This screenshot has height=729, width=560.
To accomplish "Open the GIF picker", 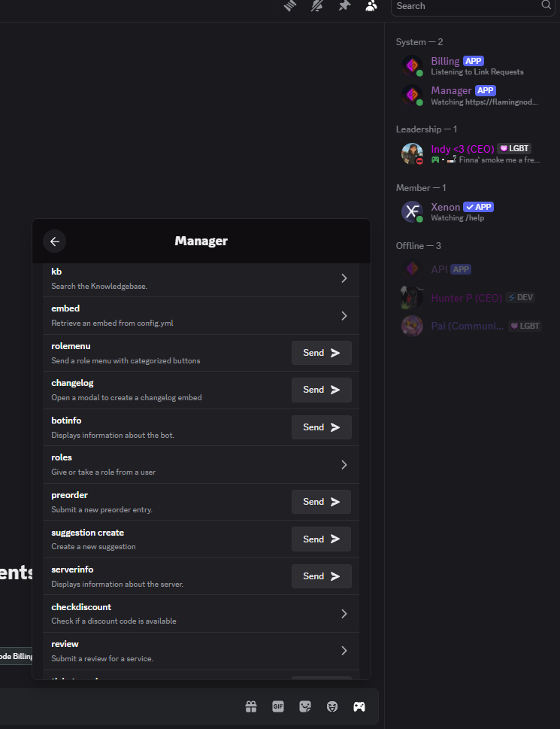I will click(277, 706).
